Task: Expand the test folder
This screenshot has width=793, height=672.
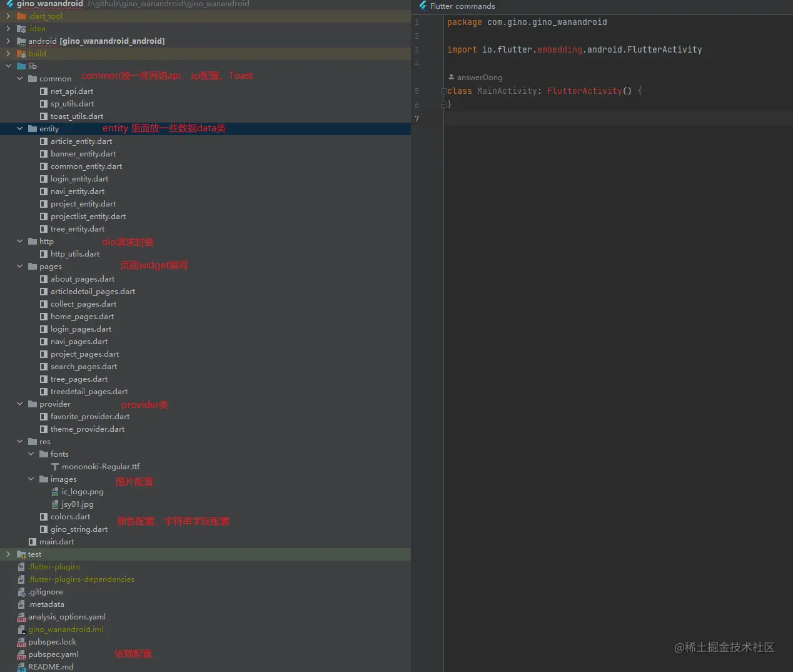Action: (x=8, y=554)
